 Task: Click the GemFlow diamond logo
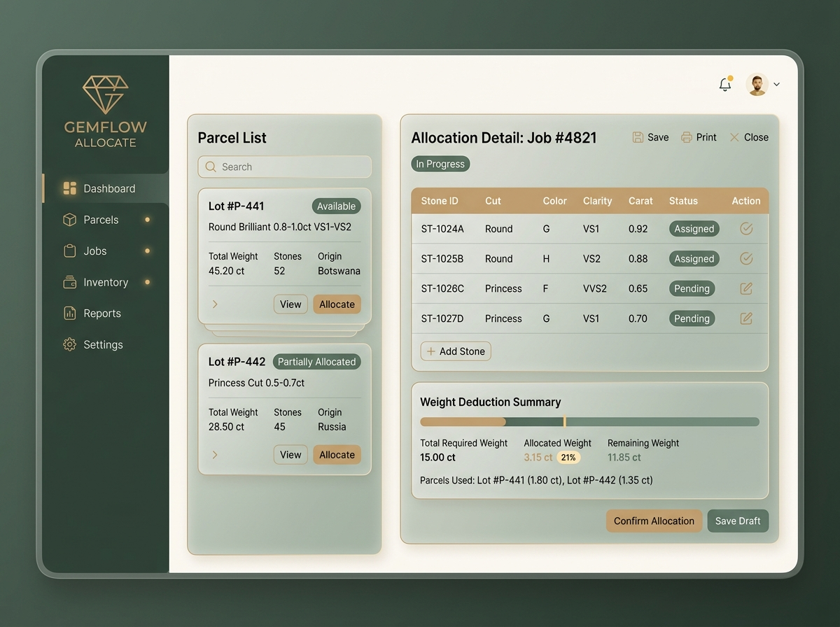[x=105, y=95]
